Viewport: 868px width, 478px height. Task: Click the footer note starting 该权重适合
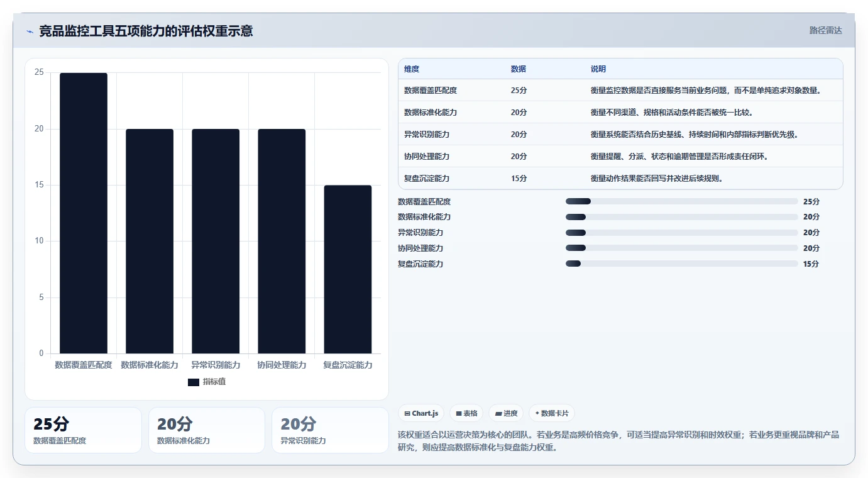tap(618, 442)
